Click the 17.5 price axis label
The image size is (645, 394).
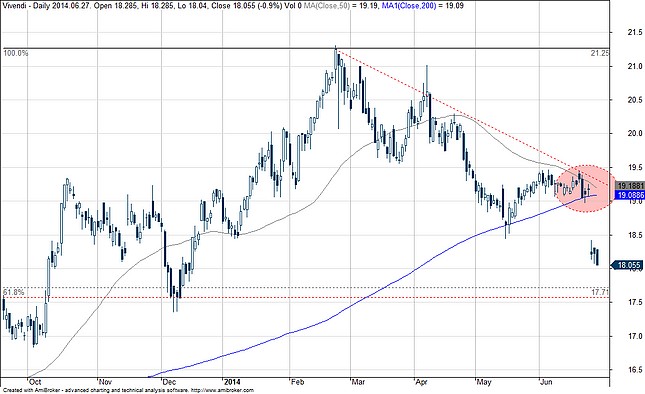[x=635, y=302]
